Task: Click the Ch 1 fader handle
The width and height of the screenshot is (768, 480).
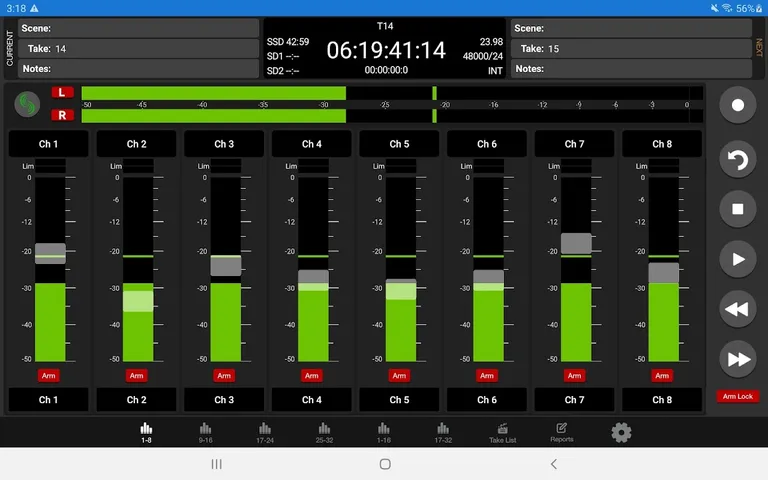Action: click(50, 253)
